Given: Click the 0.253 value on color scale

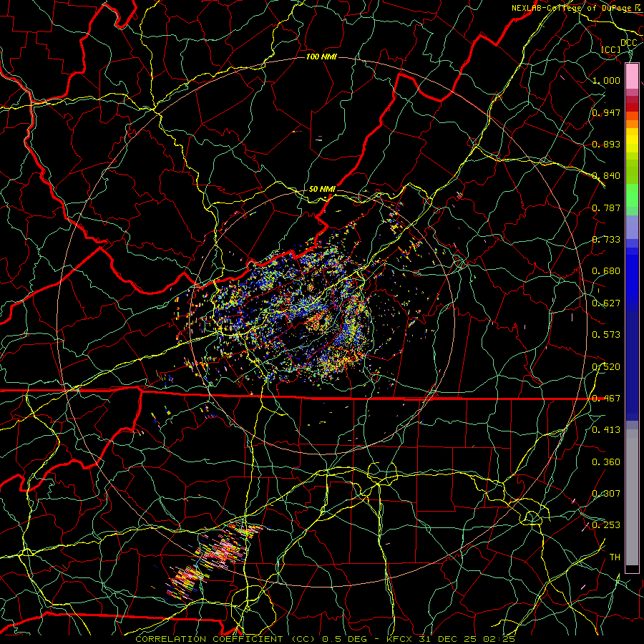Looking at the screenshot, I should [606, 525].
